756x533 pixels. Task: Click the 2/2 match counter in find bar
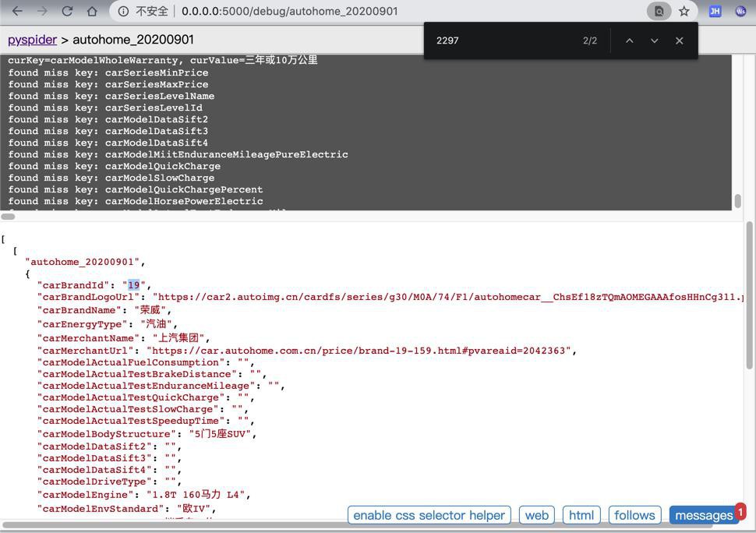tap(590, 41)
